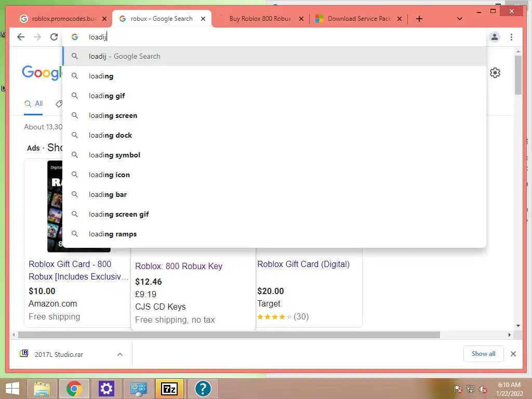Open Google quick settings gear

[x=495, y=73]
